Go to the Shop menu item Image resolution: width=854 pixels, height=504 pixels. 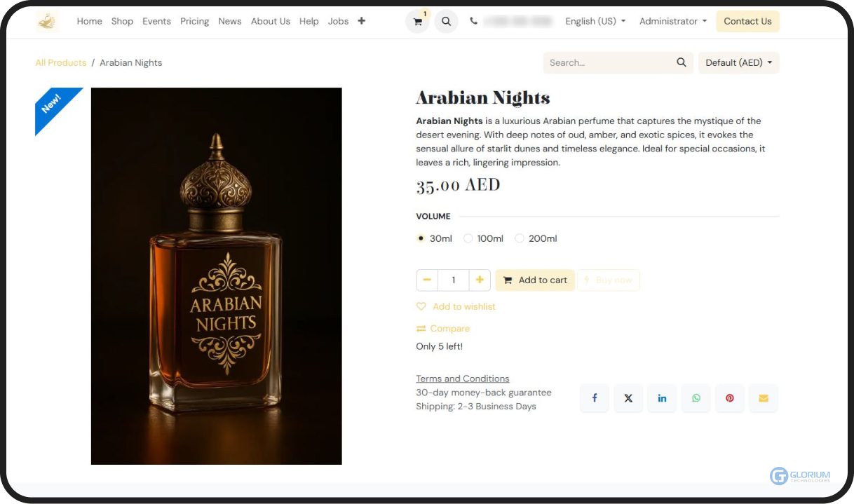(122, 21)
